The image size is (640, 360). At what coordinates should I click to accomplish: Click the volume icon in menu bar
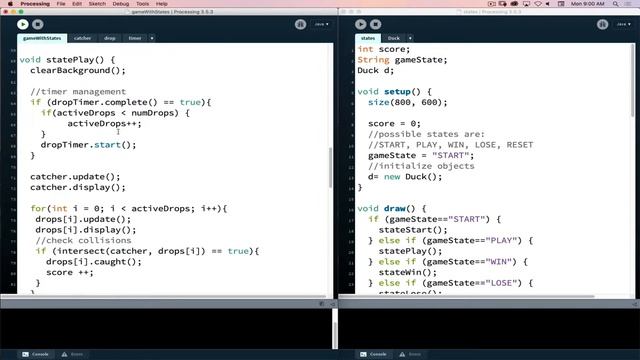click(548, 4)
